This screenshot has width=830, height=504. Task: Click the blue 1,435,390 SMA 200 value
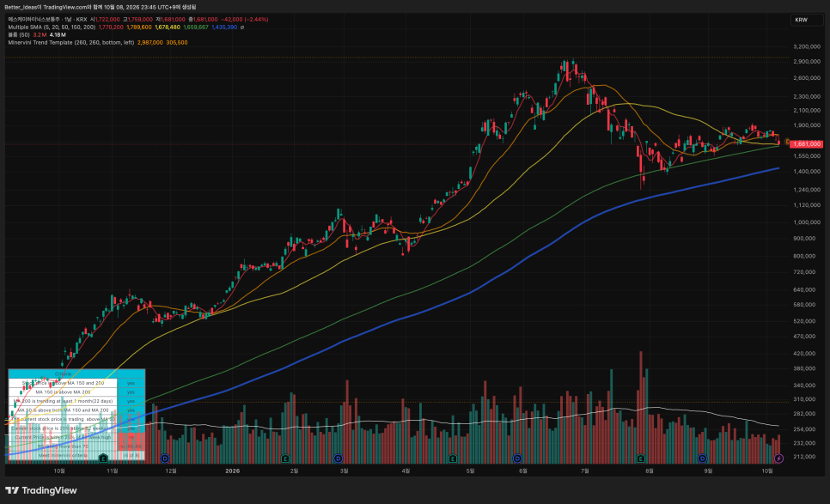[224, 27]
